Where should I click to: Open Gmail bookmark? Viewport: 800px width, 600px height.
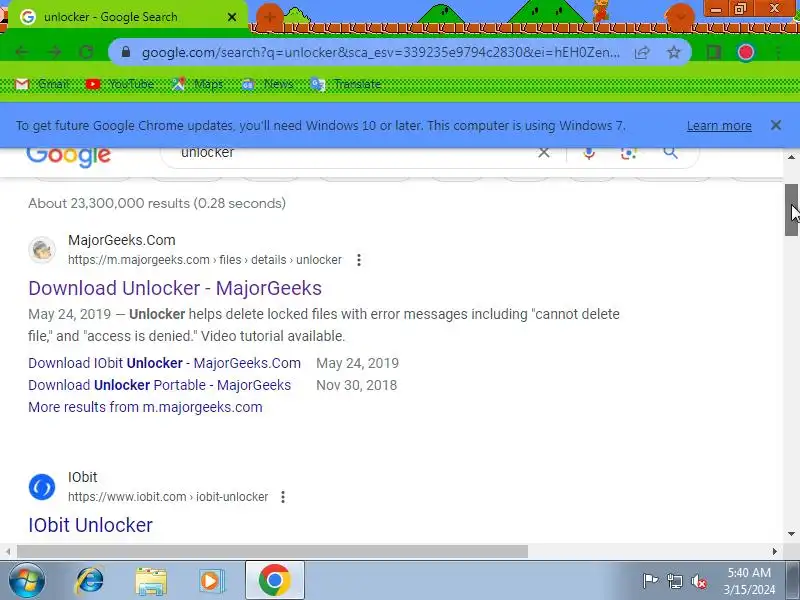point(41,84)
